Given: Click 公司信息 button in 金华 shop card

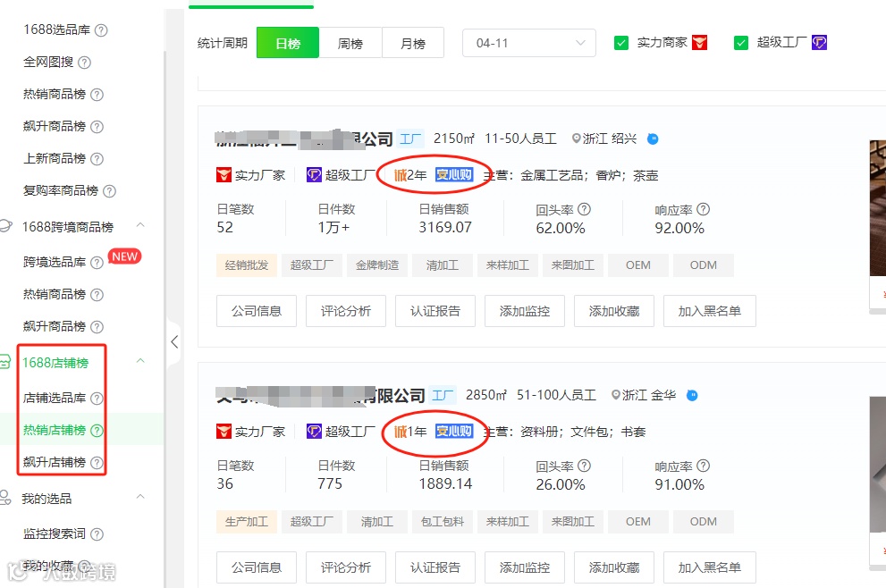Looking at the screenshot, I should [257, 567].
